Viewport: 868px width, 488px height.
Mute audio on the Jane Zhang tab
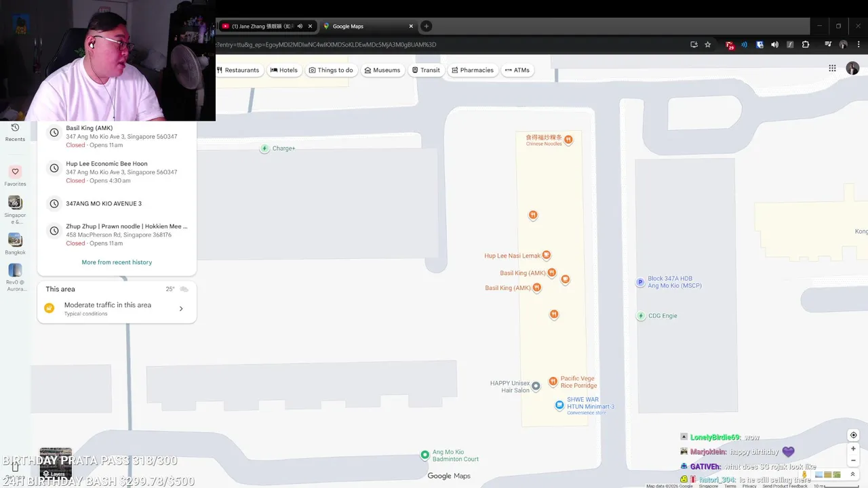[300, 26]
